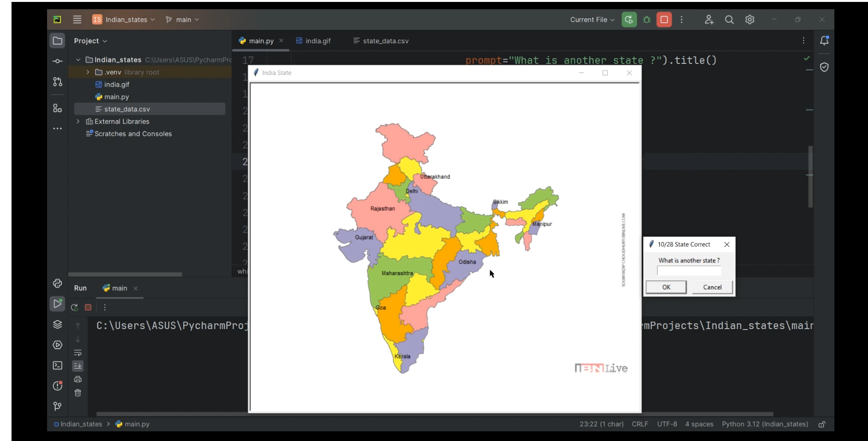Open Search Everywhere magnifier icon
The height and width of the screenshot is (441, 868).
point(729,20)
